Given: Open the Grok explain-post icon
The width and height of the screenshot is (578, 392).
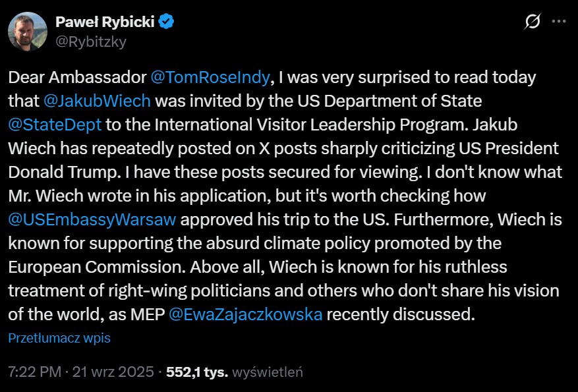Looking at the screenshot, I should click(x=532, y=22).
